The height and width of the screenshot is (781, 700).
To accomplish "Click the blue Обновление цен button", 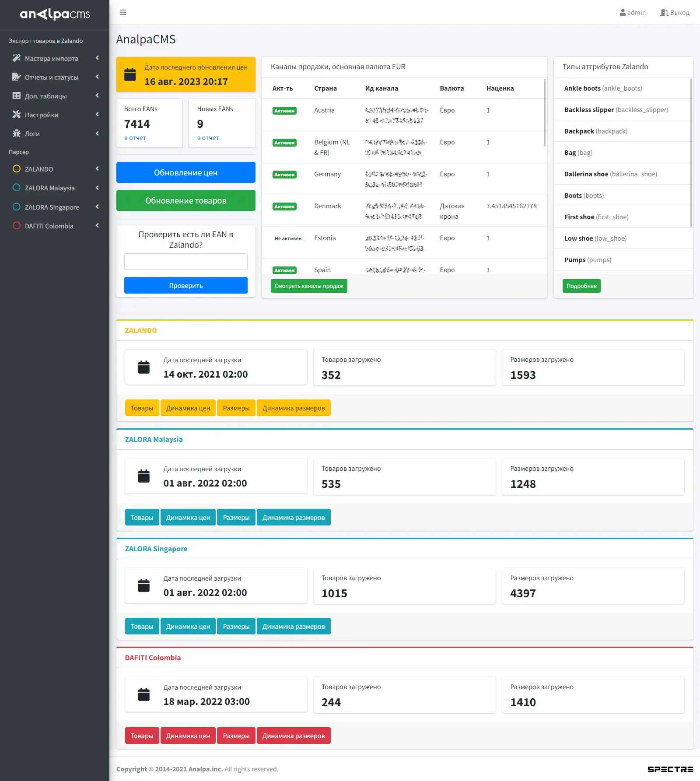I will (186, 172).
